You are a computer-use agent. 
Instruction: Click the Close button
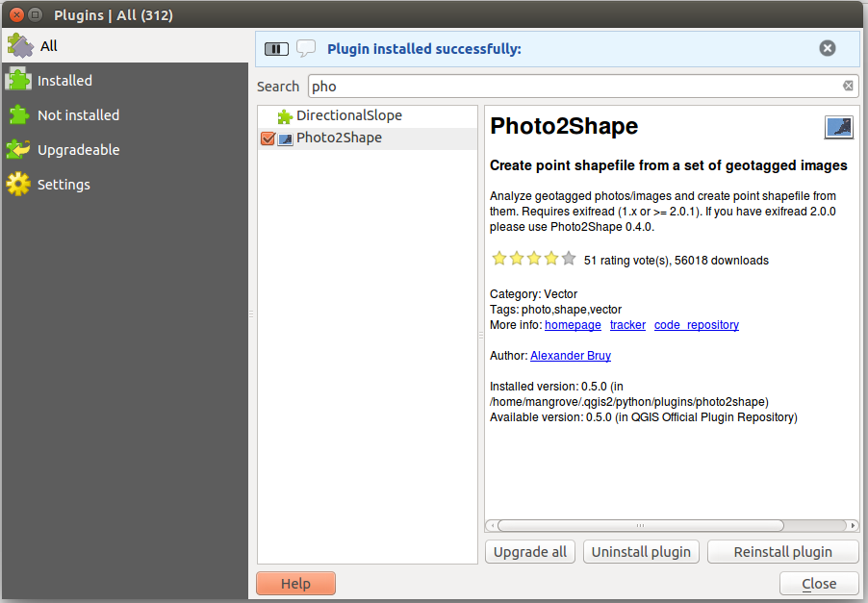pyautogui.click(x=819, y=583)
